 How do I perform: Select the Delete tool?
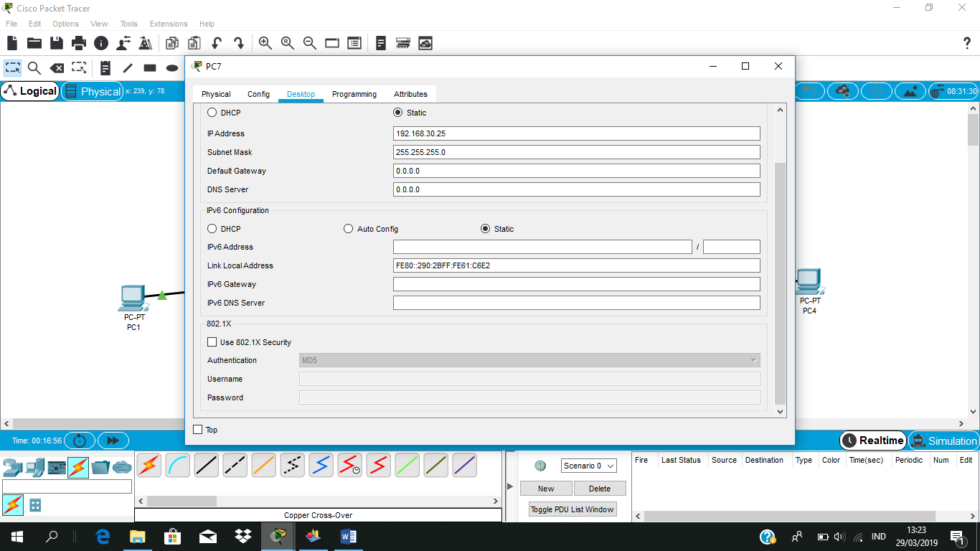click(x=57, y=68)
